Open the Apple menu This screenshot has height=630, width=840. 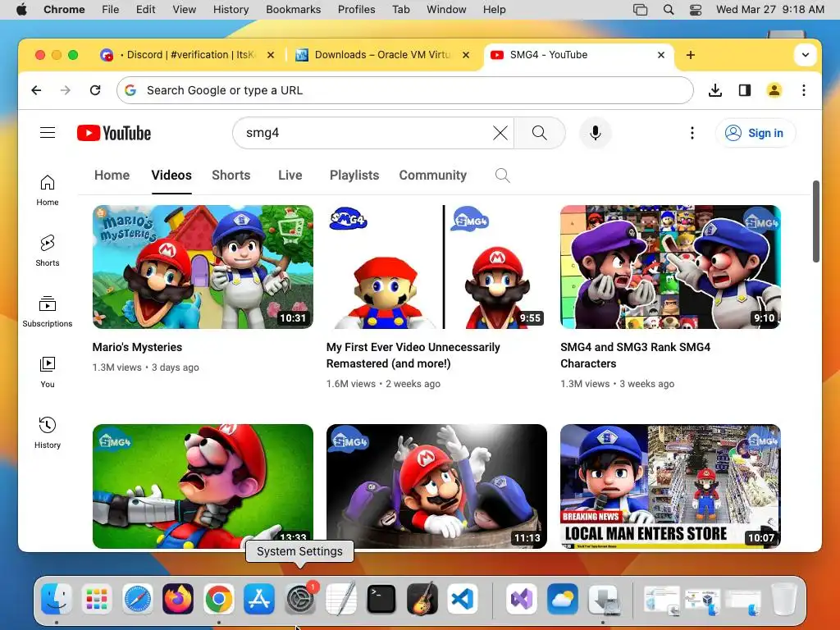coord(21,9)
